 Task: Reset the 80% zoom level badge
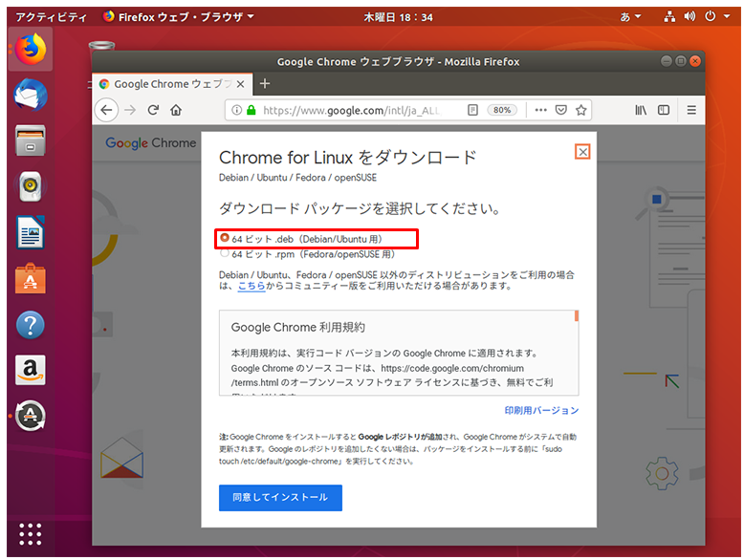(502, 110)
